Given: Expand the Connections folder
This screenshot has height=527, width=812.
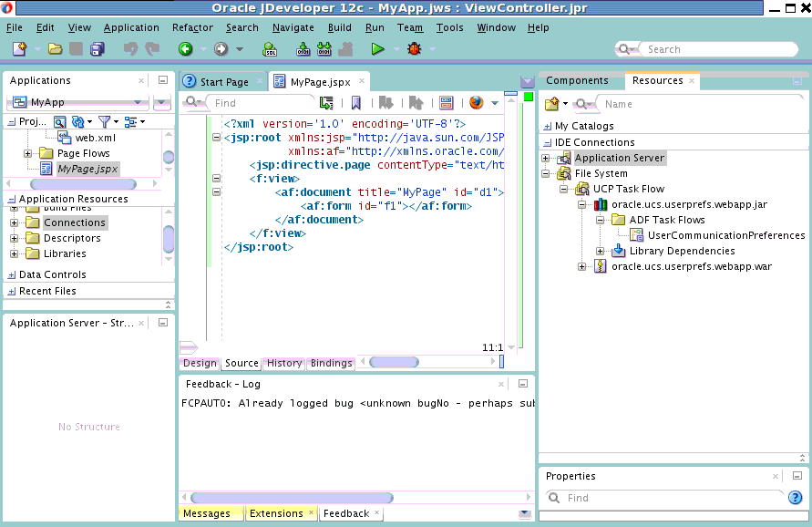Looking at the screenshot, I should pos(14,222).
